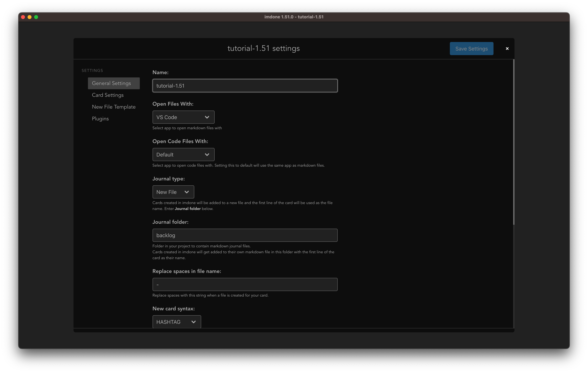Screen dimensions: 588x373
Task: Focus the Name input field
Action: coord(245,86)
